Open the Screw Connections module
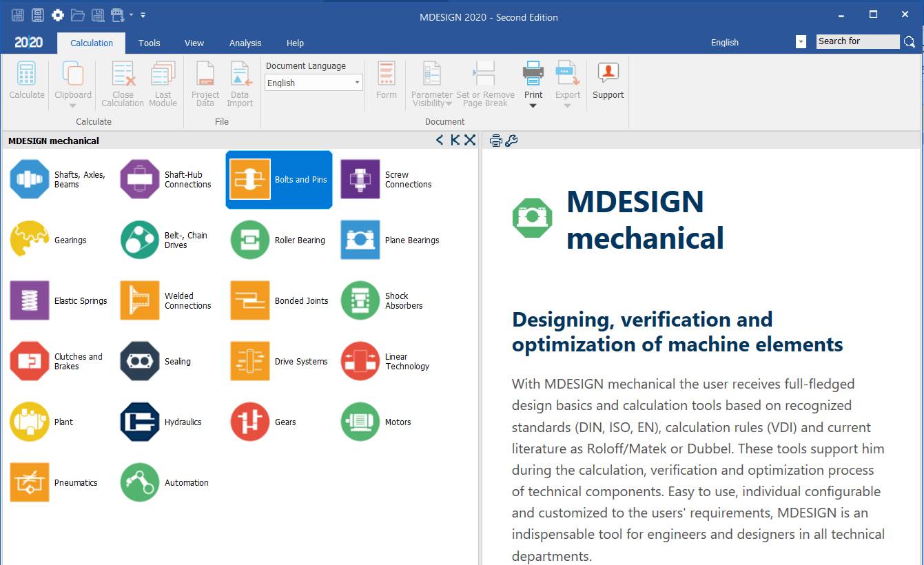 (387, 179)
